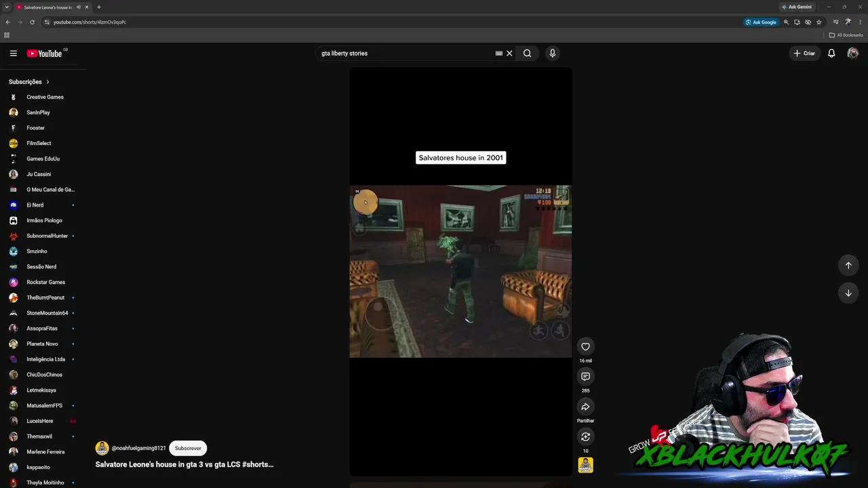Go to next Short with down arrow
The height and width of the screenshot is (488, 868).
pos(848,293)
